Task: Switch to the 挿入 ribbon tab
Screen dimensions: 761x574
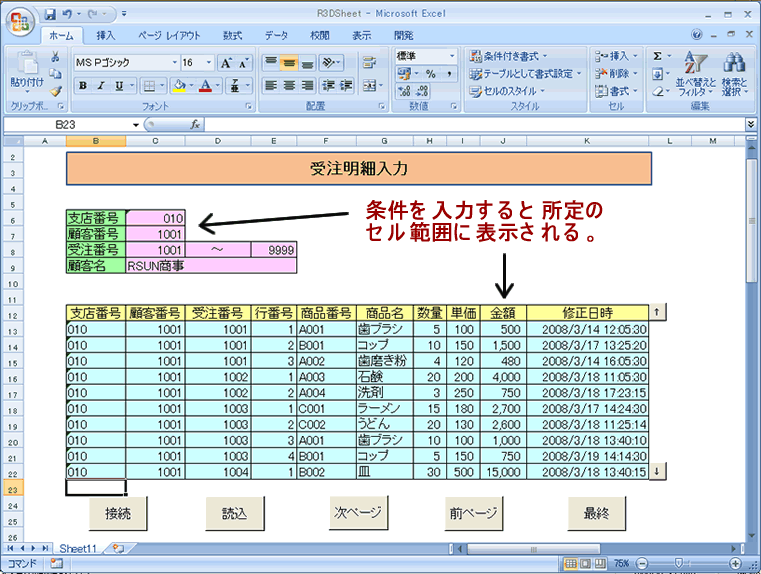Action: pyautogui.click(x=106, y=35)
